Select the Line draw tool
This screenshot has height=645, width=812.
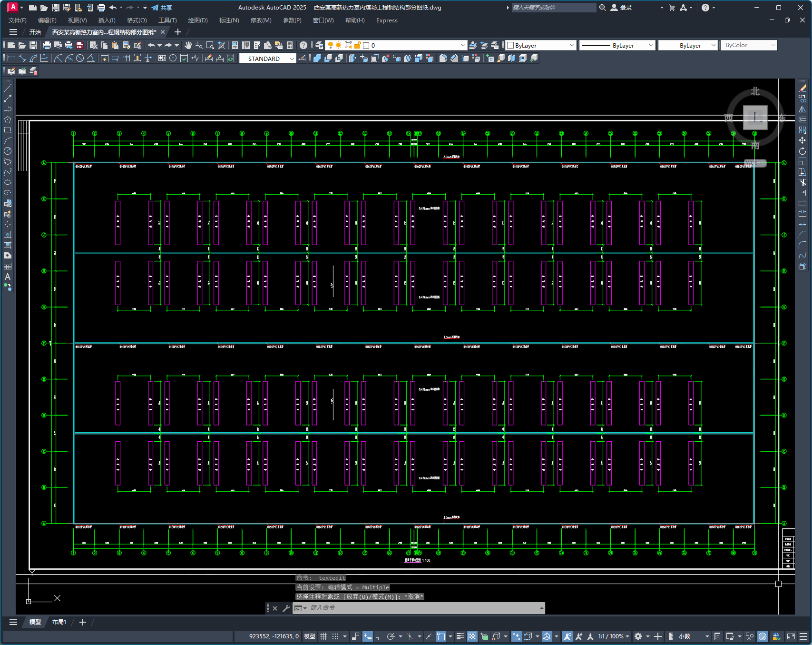[8, 88]
